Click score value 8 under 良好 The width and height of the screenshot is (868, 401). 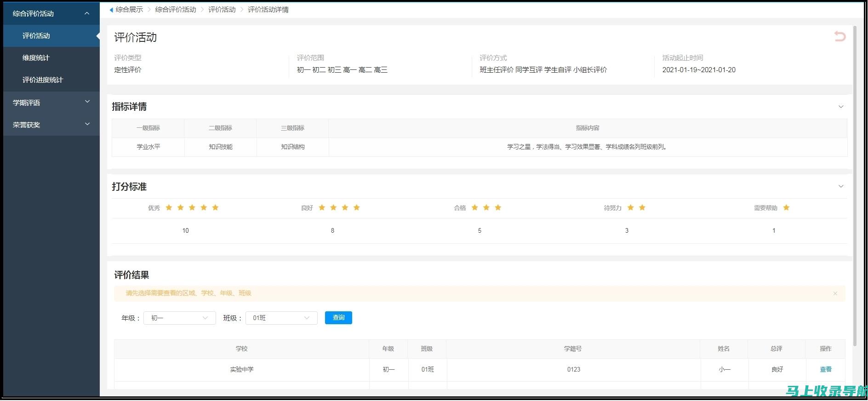click(x=332, y=230)
